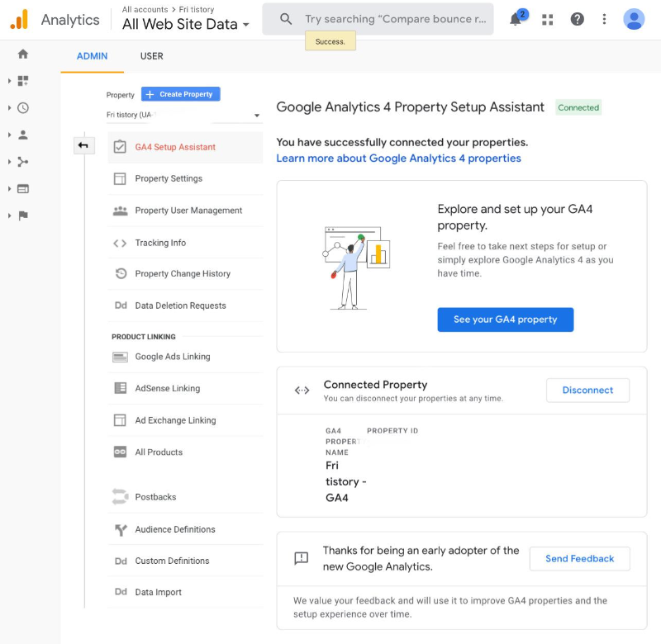The image size is (661, 644).
Task: Click Ad Exchange Linking icon
Action: point(120,420)
